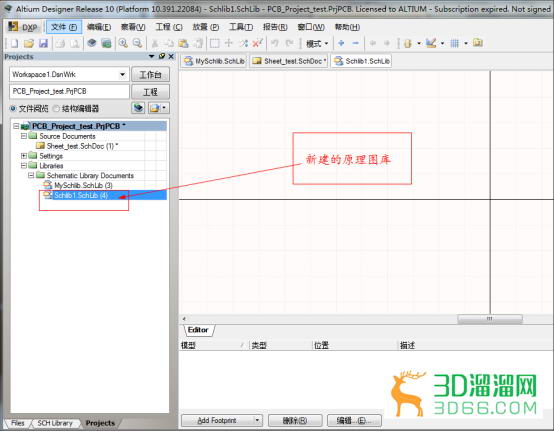Collapse the PCB_Project_test.PrjPCB tree node

coord(16,126)
